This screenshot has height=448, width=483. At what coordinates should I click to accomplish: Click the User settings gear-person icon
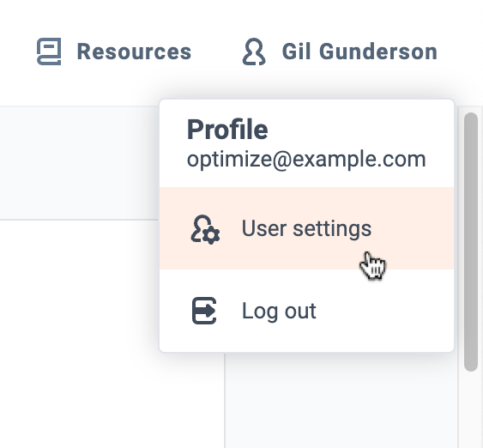[205, 229]
